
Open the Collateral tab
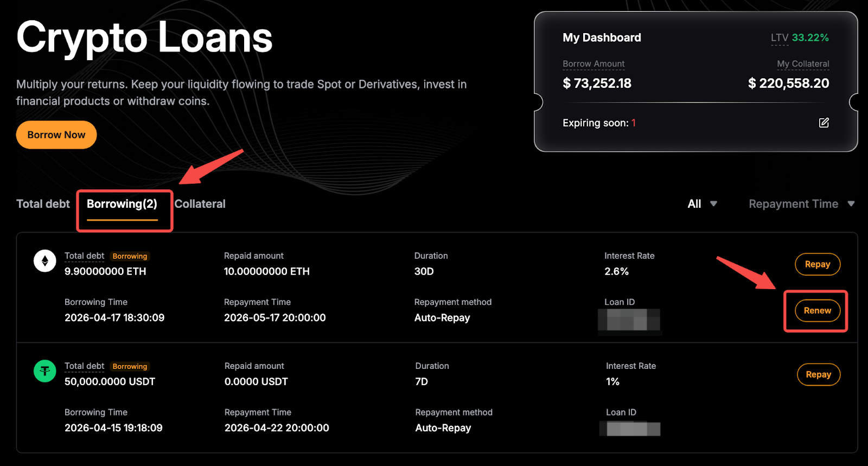[200, 204]
